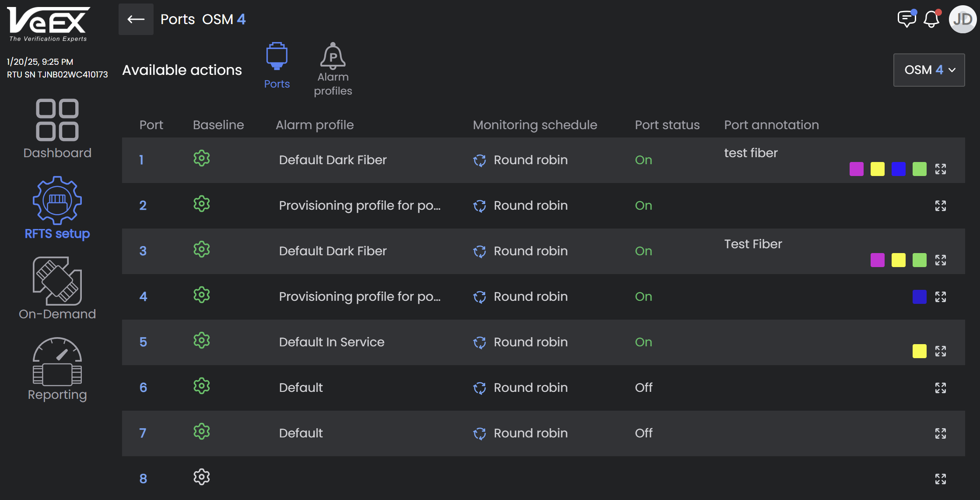Click the back arrow button
980x500 pixels.
tap(136, 19)
